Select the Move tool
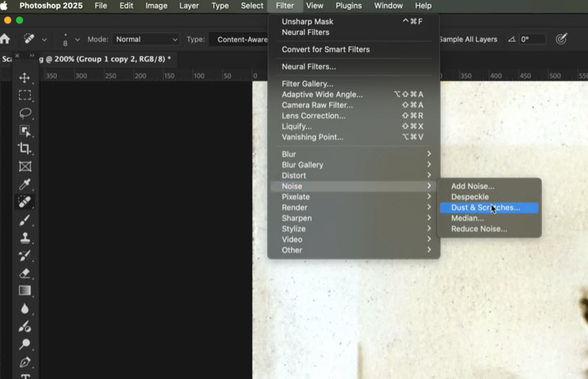Screen dimensions: 588x379 pos(25,77)
